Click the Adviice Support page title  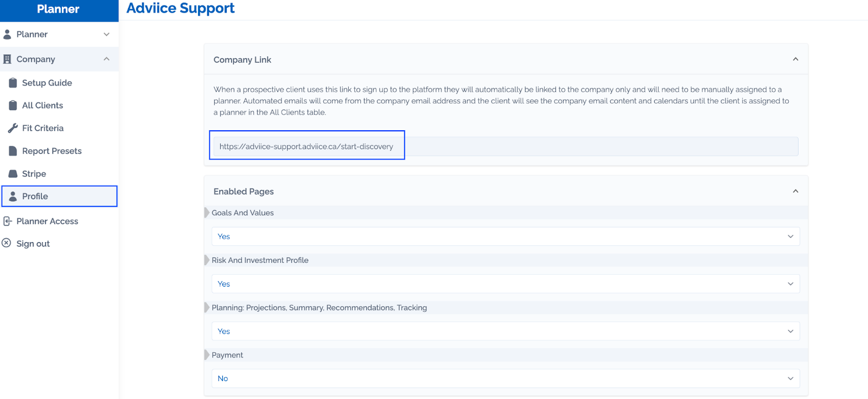(180, 9)
